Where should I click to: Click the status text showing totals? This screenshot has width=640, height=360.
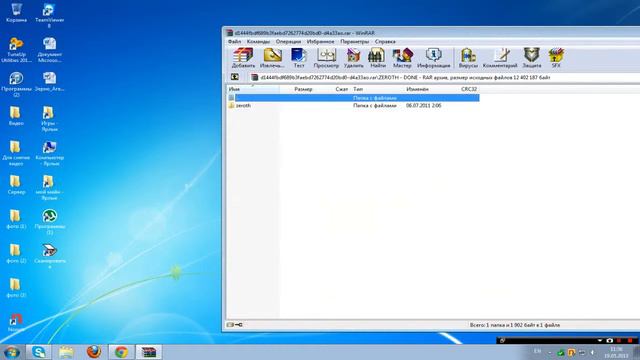point(515,325)
